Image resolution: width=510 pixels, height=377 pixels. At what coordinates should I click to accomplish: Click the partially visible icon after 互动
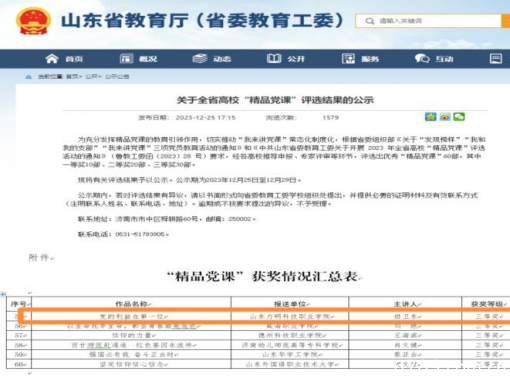pyautogui.click(x=496, y=59)
